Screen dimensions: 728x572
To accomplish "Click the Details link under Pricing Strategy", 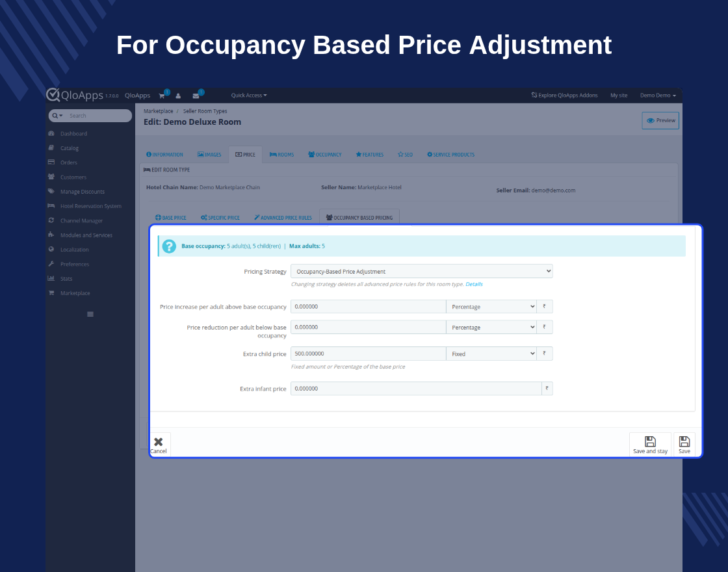I will pos(474,284).
